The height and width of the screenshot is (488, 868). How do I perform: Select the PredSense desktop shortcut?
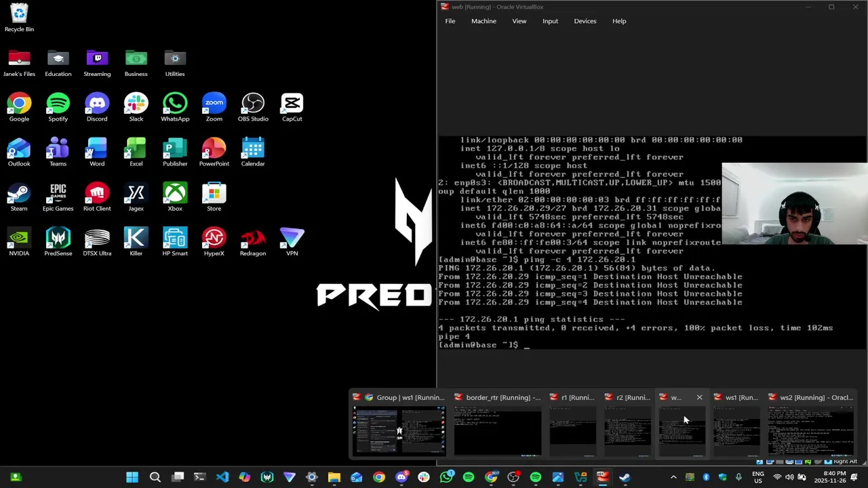point(58,242)
